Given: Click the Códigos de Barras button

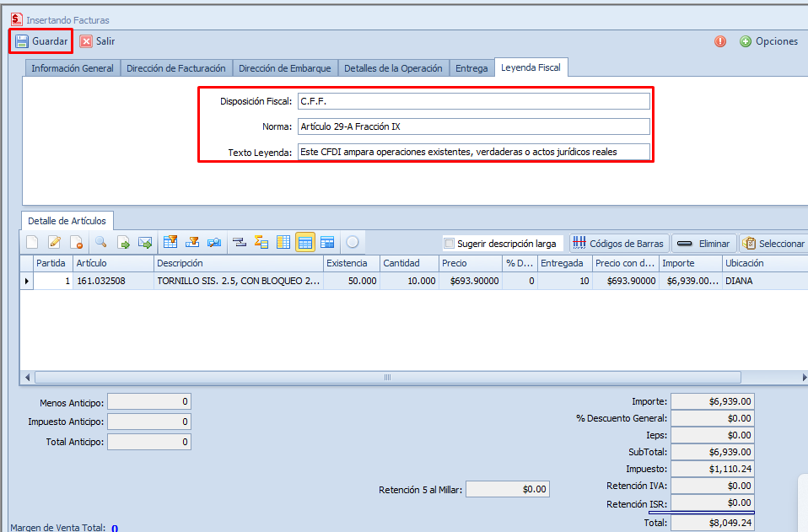Looking at the screenshot, I should click(x=619, y=244).
